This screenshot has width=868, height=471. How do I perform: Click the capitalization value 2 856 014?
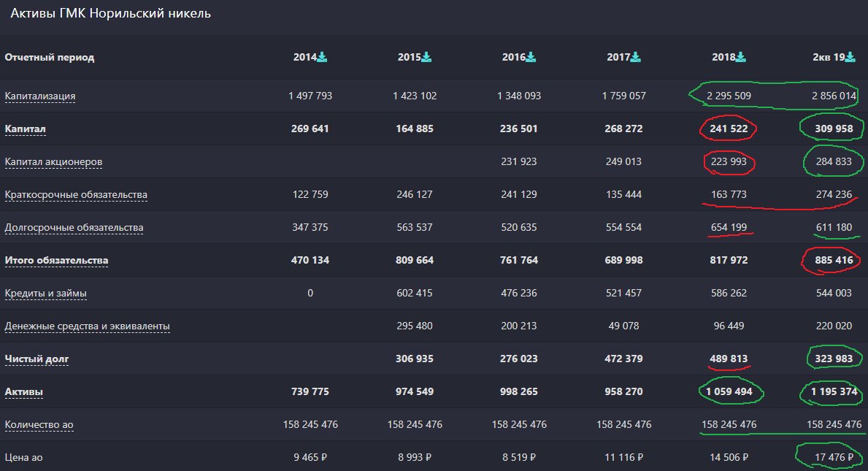[x=834, y=96]
